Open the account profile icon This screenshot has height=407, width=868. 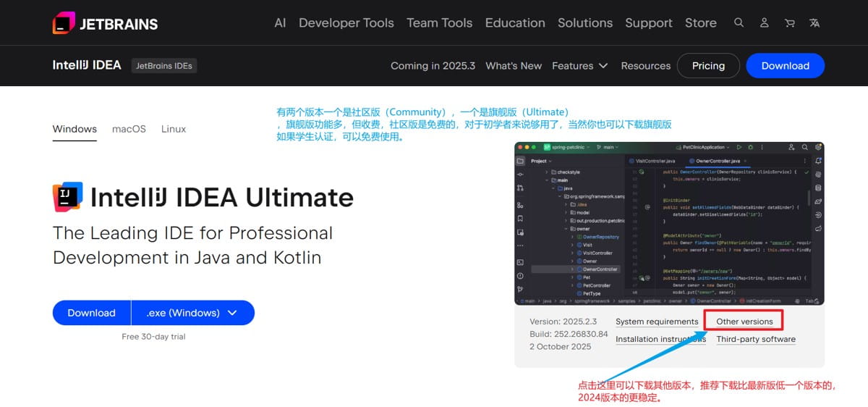764,23
